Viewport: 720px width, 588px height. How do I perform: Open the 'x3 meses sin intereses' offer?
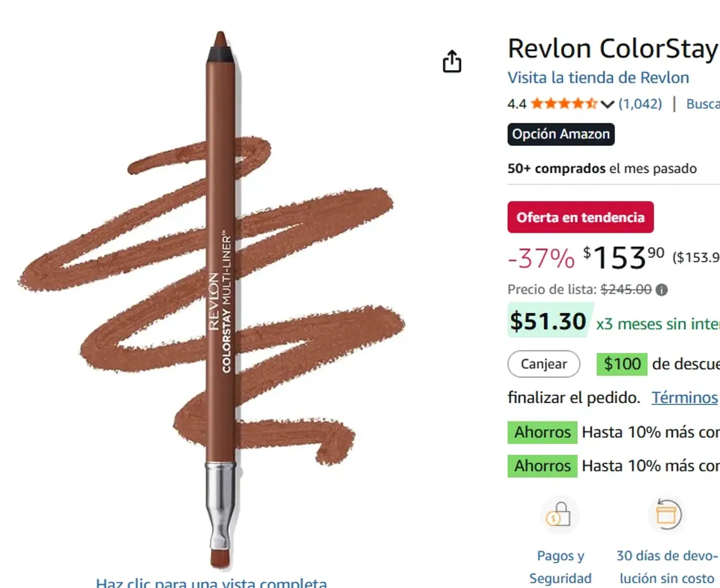tap(658, 324)
